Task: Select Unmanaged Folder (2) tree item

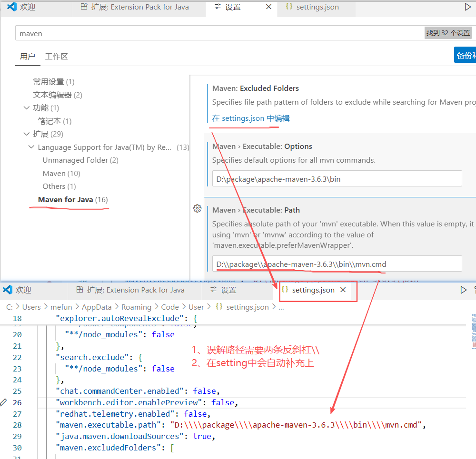Action: pos(80,160)
